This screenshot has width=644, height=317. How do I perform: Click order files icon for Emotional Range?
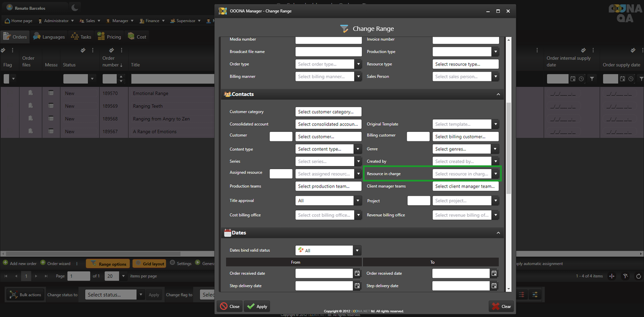(x=31, y=93)
